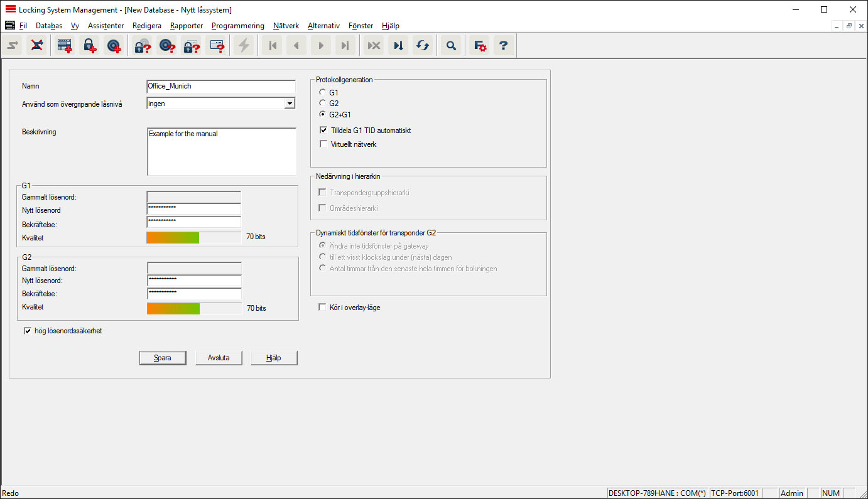Click the filter settings icon
This screenshot has height=499, width=868.
point(480,46)
